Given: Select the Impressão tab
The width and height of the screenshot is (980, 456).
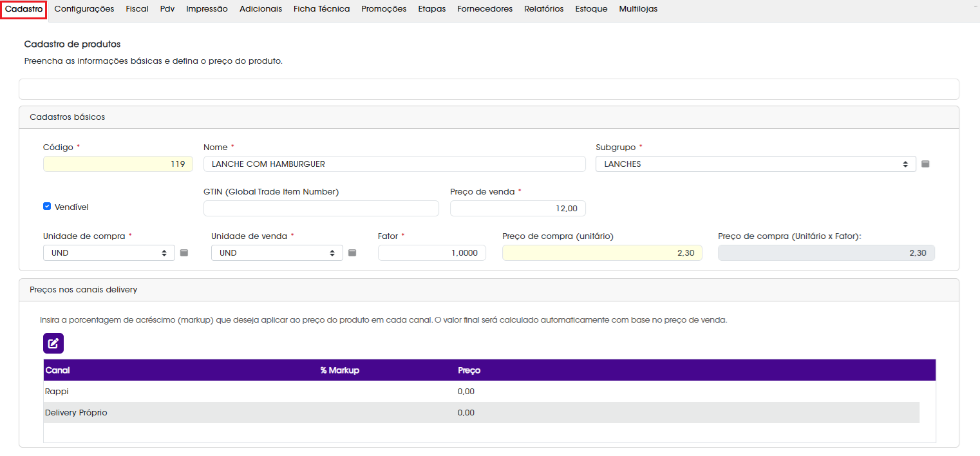Looking at the screenshot, I should coord(207,9).
